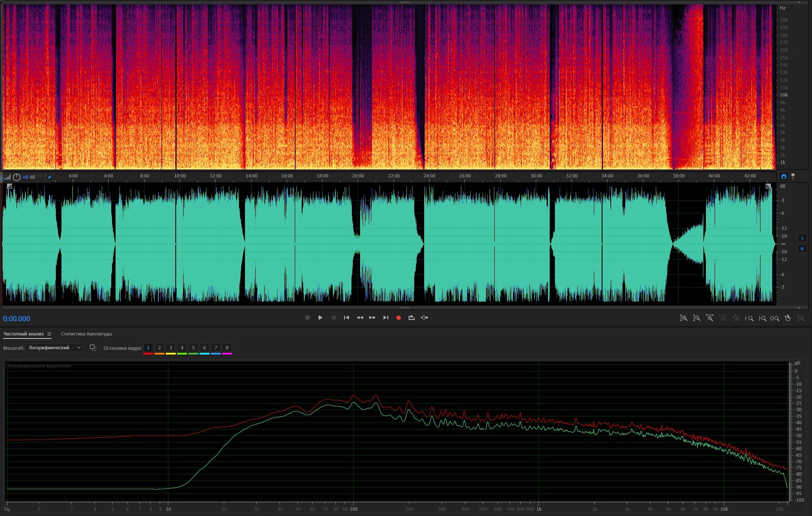
Task: Click the HUD signal level bars icon
Action: point(7,177)
